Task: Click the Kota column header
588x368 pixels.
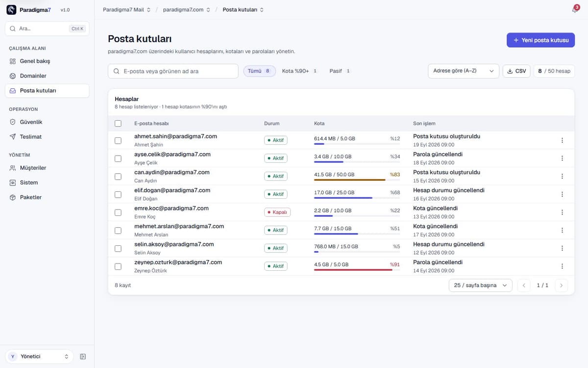Action: (319, 124)
